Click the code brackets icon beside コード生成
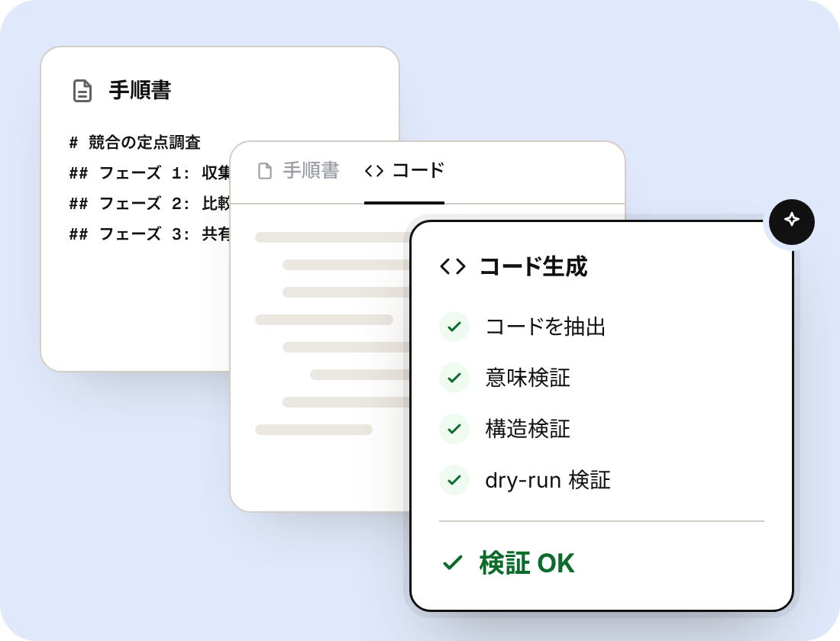 453,266
